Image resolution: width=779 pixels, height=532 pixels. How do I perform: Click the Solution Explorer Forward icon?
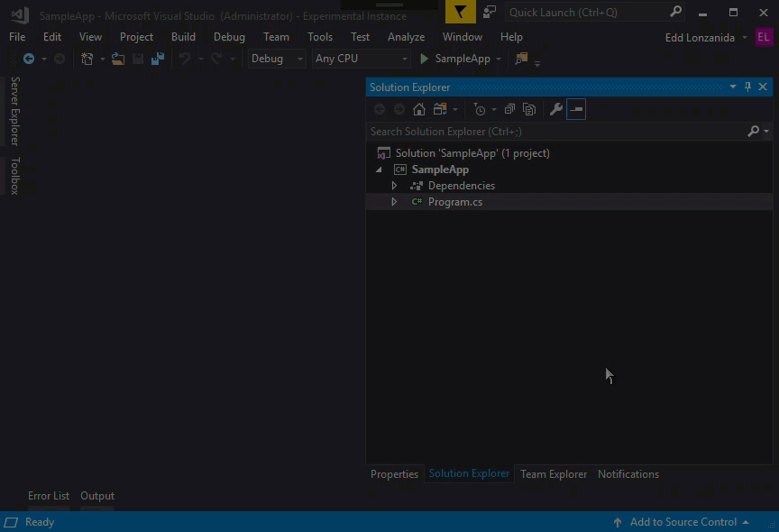point(399,109)
